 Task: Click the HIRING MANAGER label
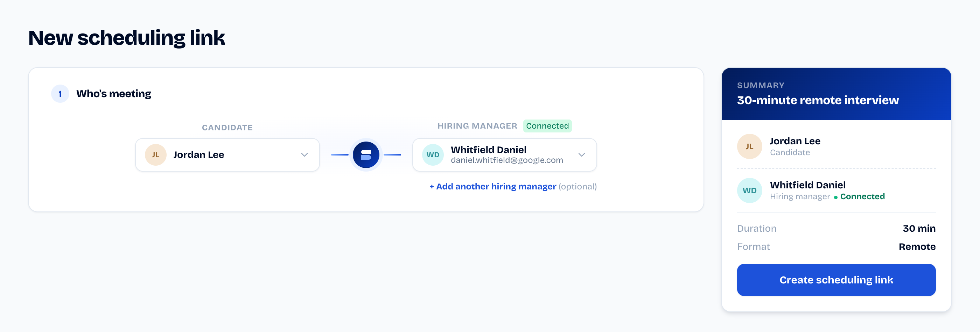[x=477, y=126]
